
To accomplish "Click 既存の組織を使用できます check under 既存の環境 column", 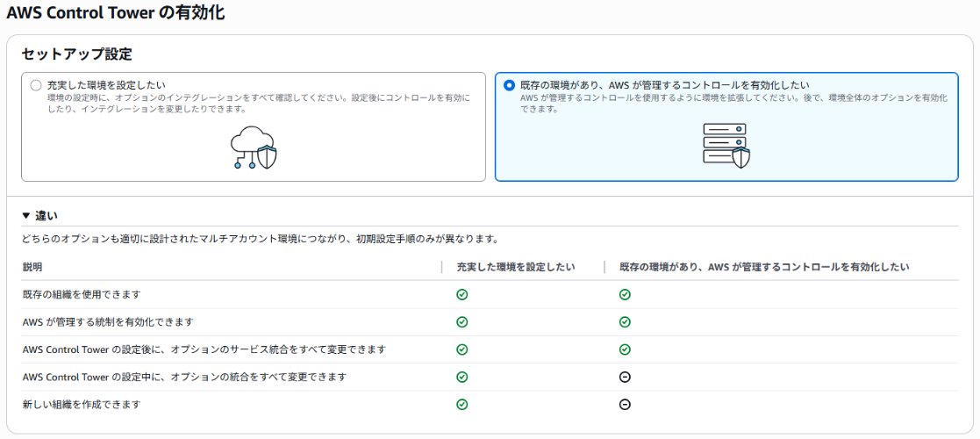I will pos(625,294).
